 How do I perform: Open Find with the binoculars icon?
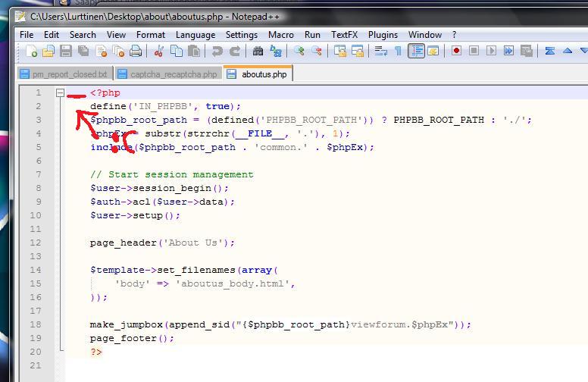(258, 51)
